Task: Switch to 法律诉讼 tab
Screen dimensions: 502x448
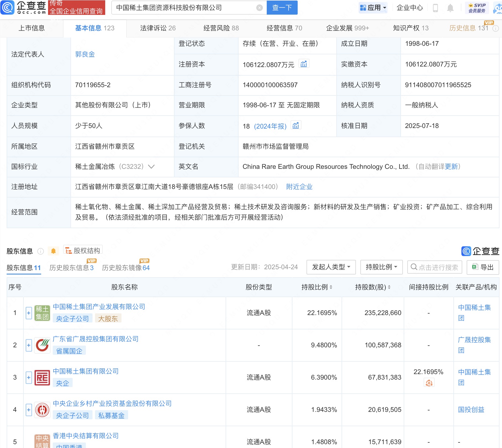Action: pos(158,28)
